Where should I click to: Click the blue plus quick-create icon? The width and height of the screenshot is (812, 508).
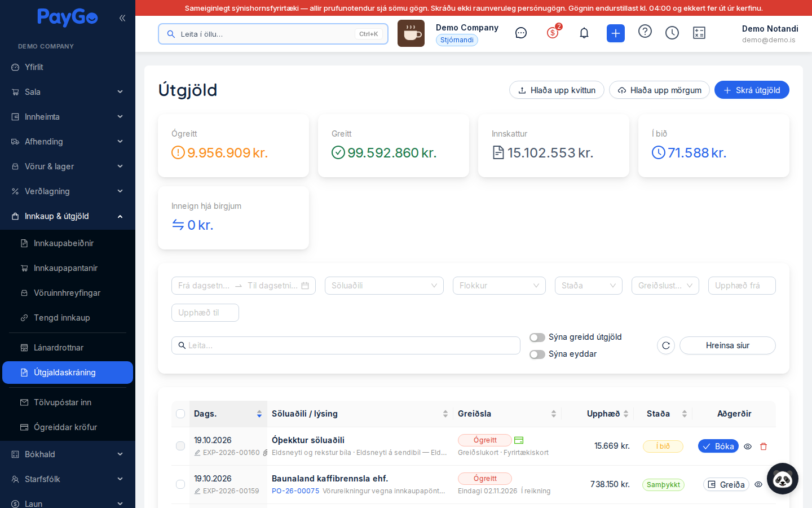pyautogui.click(x=616, y=33)
